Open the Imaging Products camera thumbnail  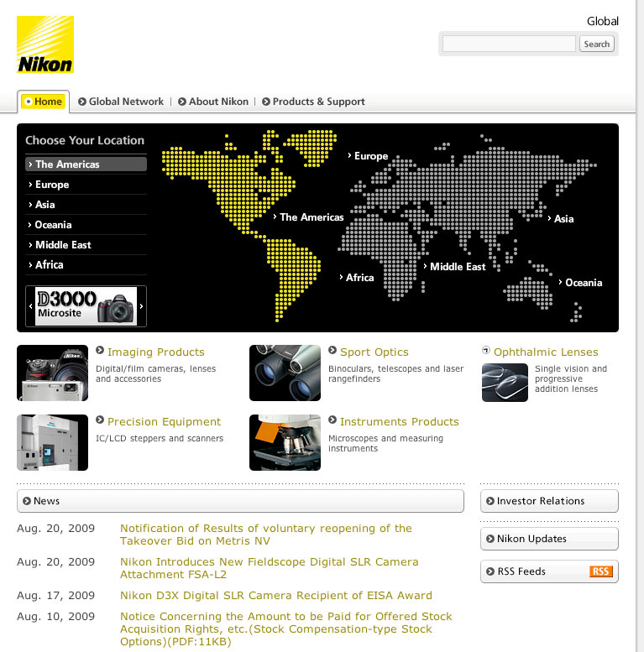click(x=52, y=373)
